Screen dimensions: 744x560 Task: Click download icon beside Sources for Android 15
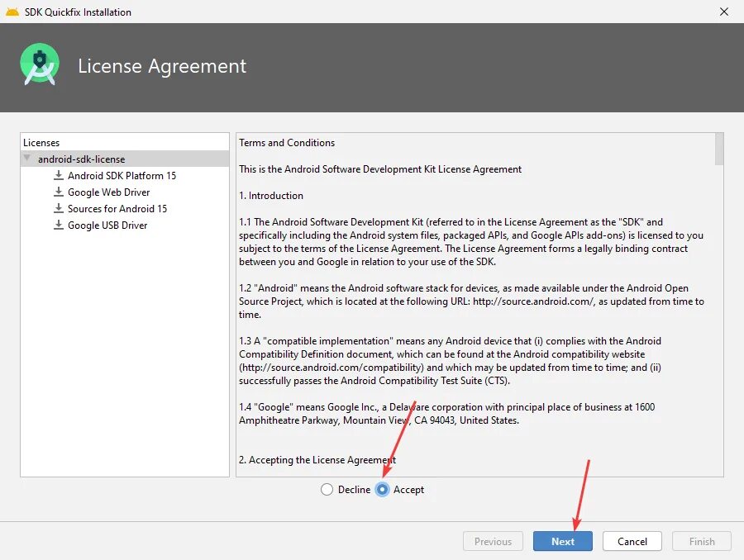[59, 209]
